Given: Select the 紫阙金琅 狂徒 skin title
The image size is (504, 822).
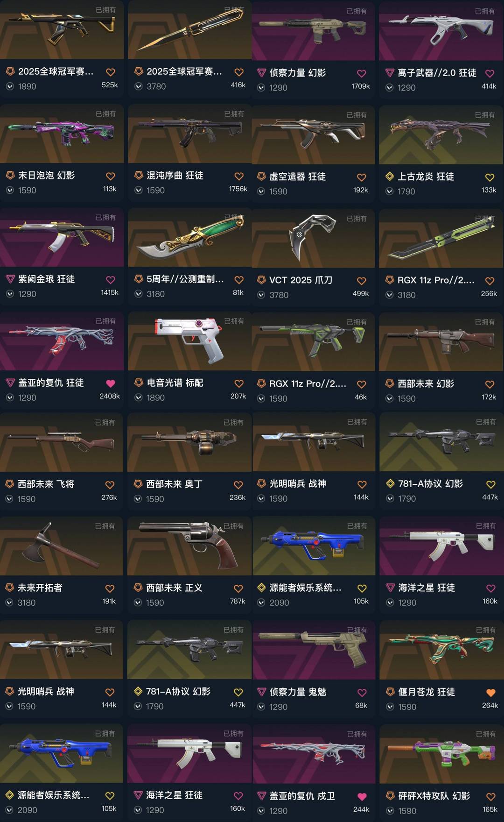Looking at the screenshot, I should pos(46,279).
